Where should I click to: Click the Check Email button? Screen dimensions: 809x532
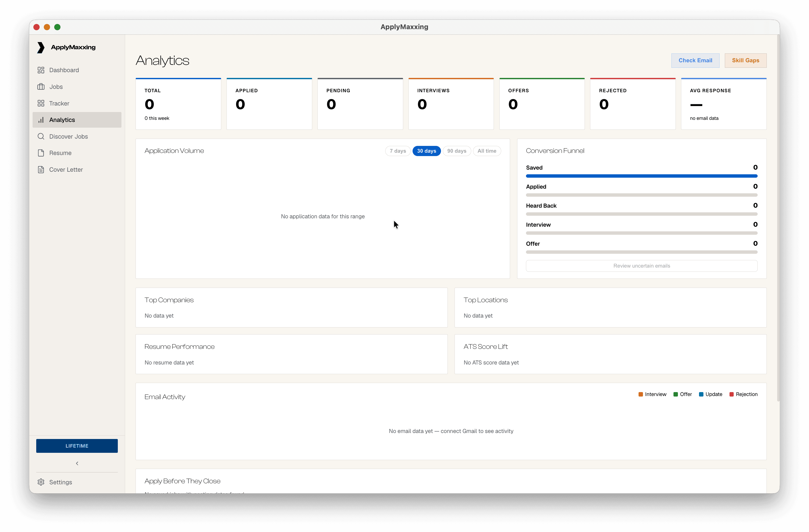pos(695,60)
